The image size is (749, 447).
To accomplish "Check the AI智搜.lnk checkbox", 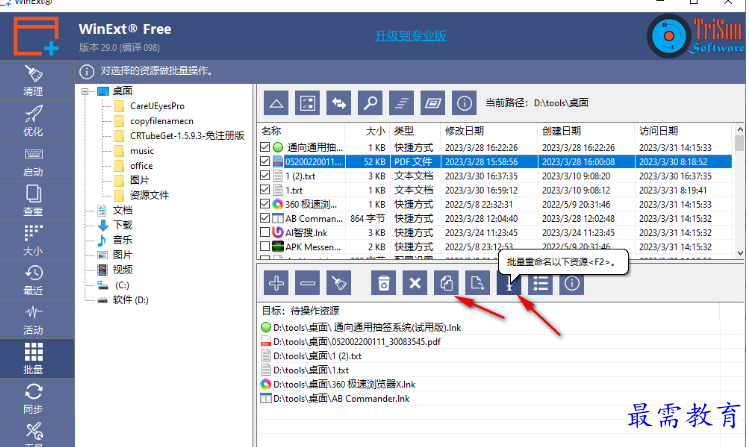I will pyautogui.click(x=265, y=232).
